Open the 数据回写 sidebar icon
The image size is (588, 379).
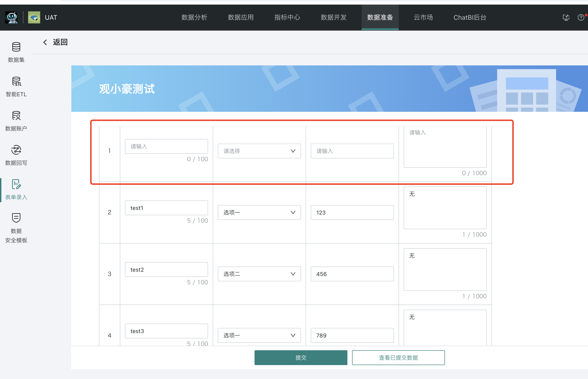click(x=16, y=155)
